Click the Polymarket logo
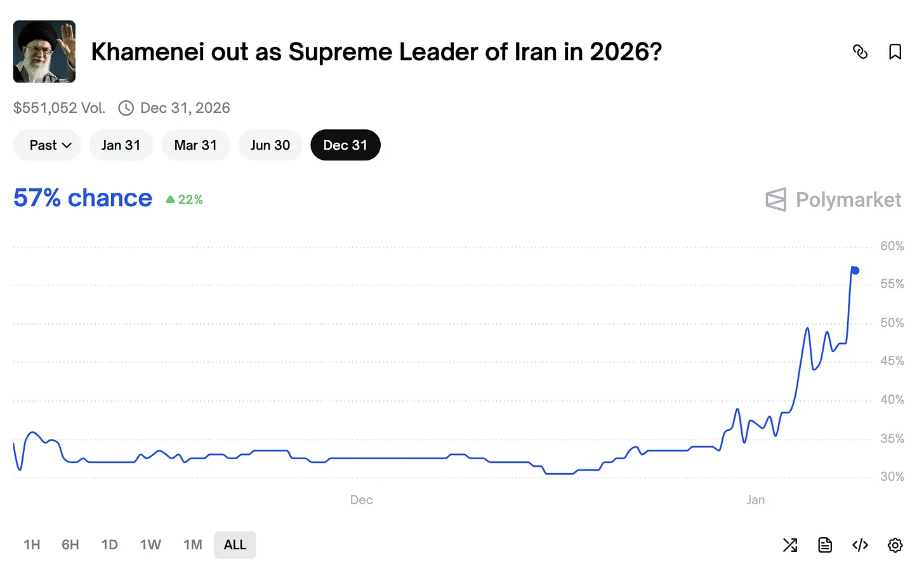Screen dimensions: 924x581 (833, 200)
